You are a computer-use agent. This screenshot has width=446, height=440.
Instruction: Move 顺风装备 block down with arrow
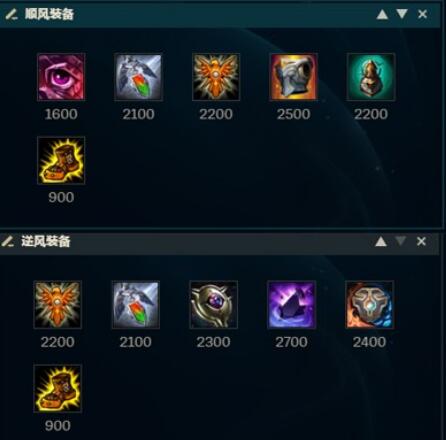(402, 14)
